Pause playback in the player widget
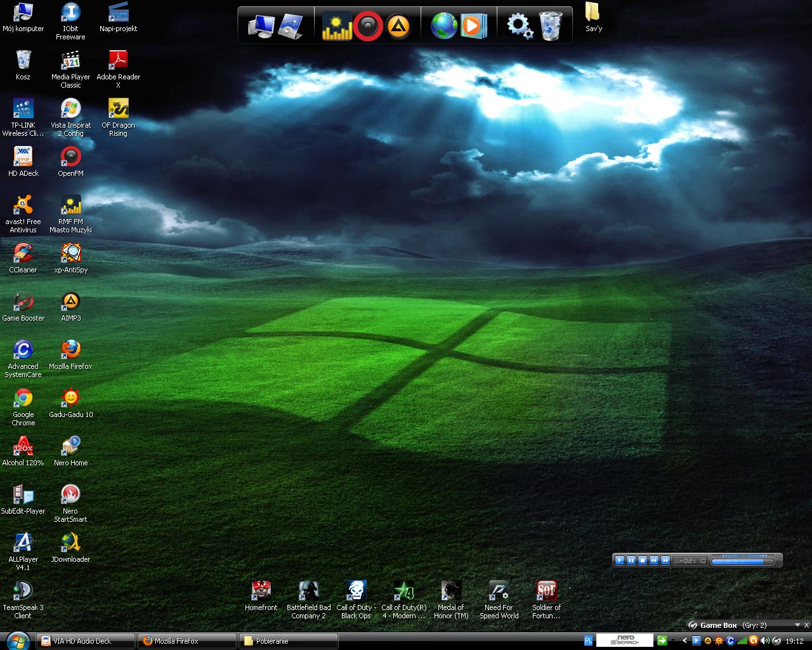Viewport: 812px width, 650px height. click(x=631, y=560)
